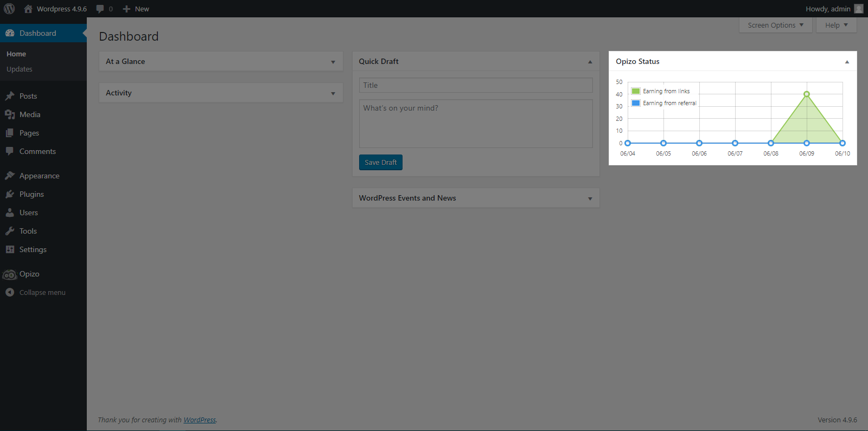Image resolution: width=868 pixels, height=431 pixels.
Task: Click the home icon beside Wordpress 4.9.6
Action: coord(28,9)
